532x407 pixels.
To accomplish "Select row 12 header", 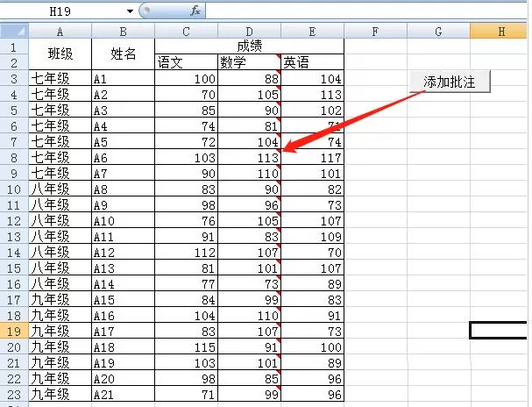I will pyautogui.click(x=14, y=221).
